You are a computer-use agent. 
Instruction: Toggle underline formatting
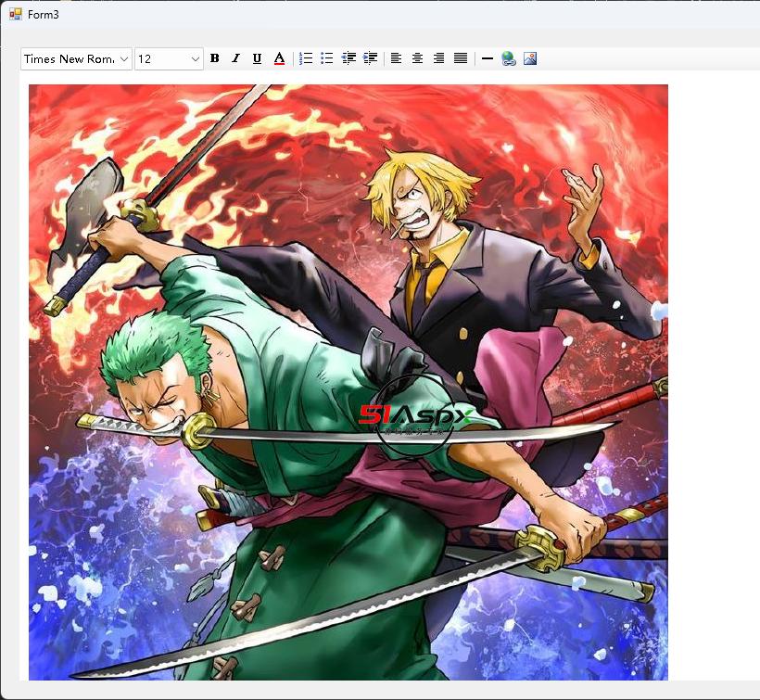[258, 58]
